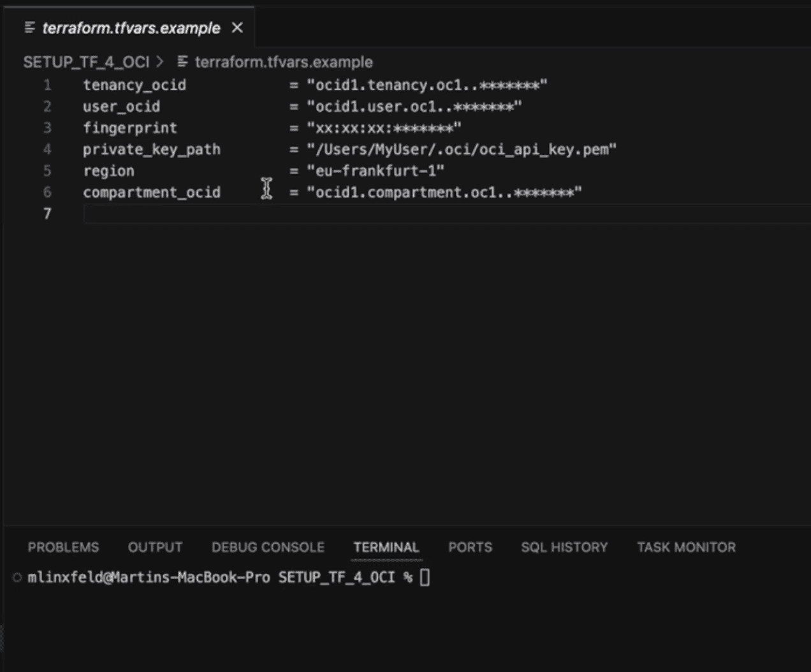Click the region variable name
This screenshot has width=811, height=672.
[108, 171]
